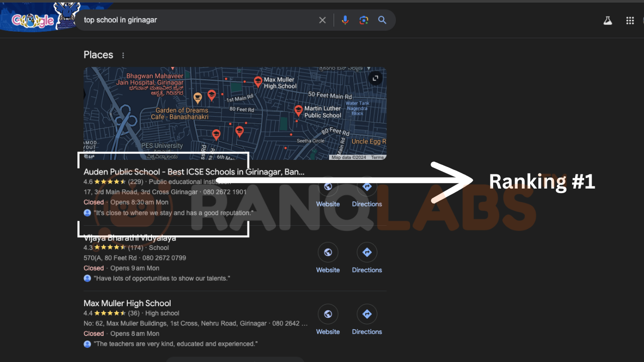Expand the map to full view
Image resolution: width=644 pixels, height=362 pixels.
click(375, 78)
